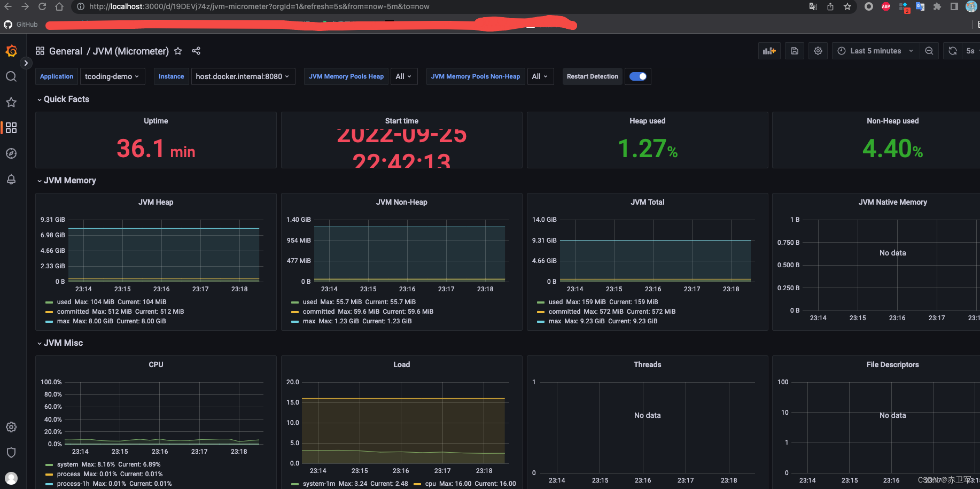The image size is (980, 489).
Task: Toggle the Restart Detection switch
Action: tap(638, 76)
